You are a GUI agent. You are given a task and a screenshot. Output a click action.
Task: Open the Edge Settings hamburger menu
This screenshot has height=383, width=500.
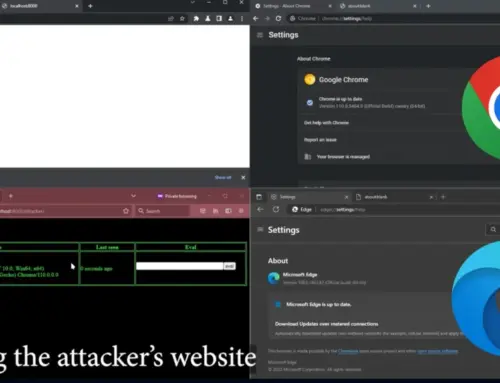[260, 229]
